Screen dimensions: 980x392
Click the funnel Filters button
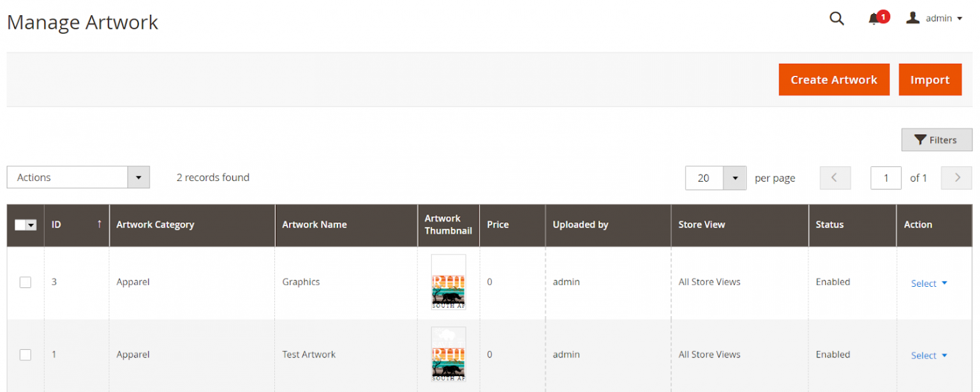point(936,140)
